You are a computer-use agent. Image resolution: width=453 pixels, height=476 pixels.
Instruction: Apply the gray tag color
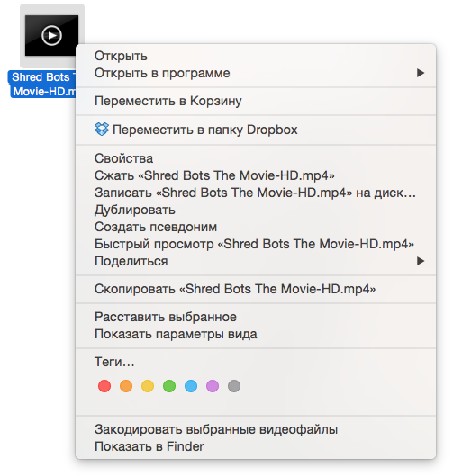click(x=234, y=386)
